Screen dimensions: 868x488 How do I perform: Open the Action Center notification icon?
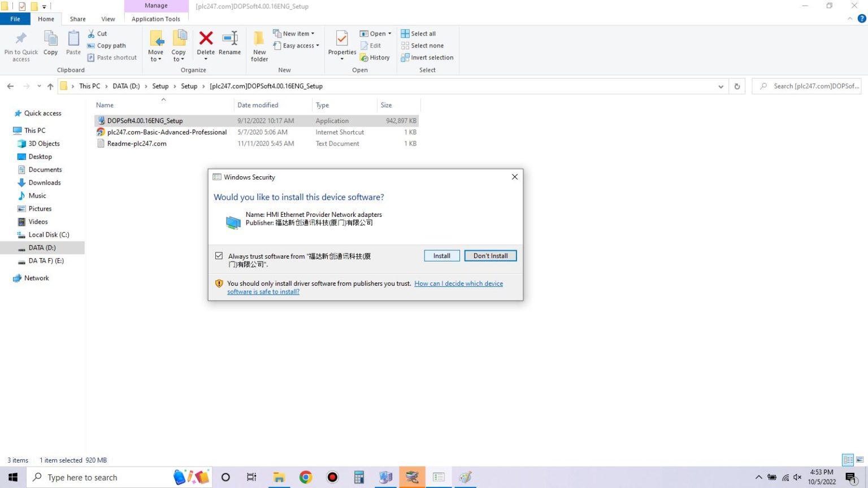(x=852, y=478)
